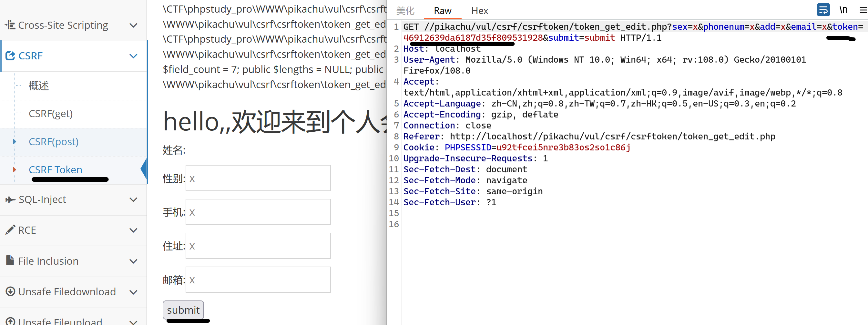Open the CSRF(post) submenu item
The image size is (868, 325).
pyautogui.click(x=54, y=141)
